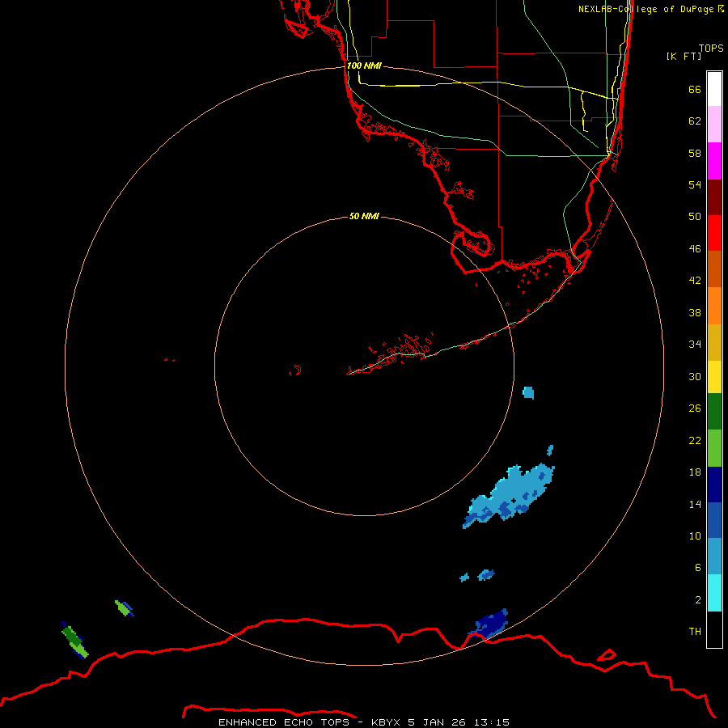The width and height of the screenshot is (728, 728).
Task: Click the '5 JAN 26 13:15' timestamp
Action: 459,722
